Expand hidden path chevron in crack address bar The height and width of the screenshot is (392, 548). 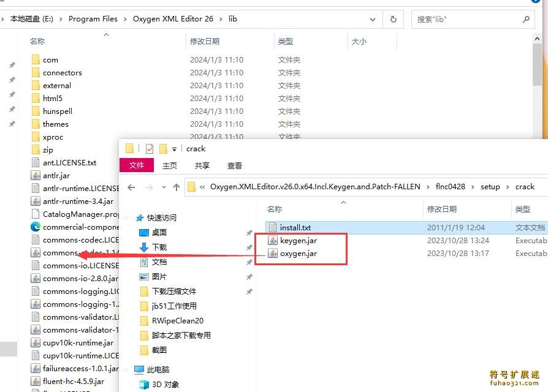point(202,187)
